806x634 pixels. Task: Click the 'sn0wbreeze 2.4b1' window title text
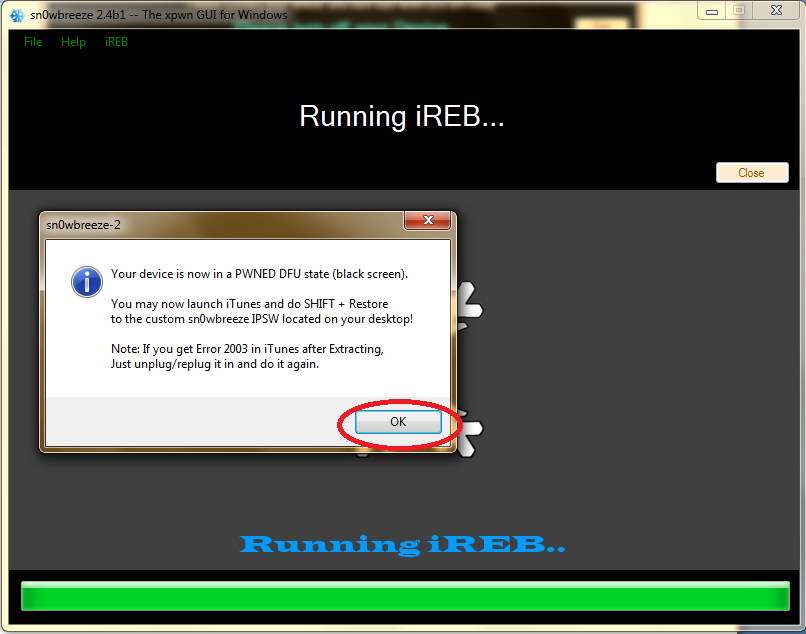pyautogui.click(x=158, y=15)
